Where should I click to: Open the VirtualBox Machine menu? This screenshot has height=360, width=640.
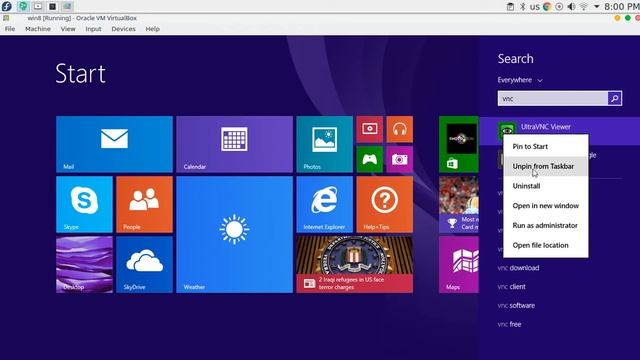point(38,29)
